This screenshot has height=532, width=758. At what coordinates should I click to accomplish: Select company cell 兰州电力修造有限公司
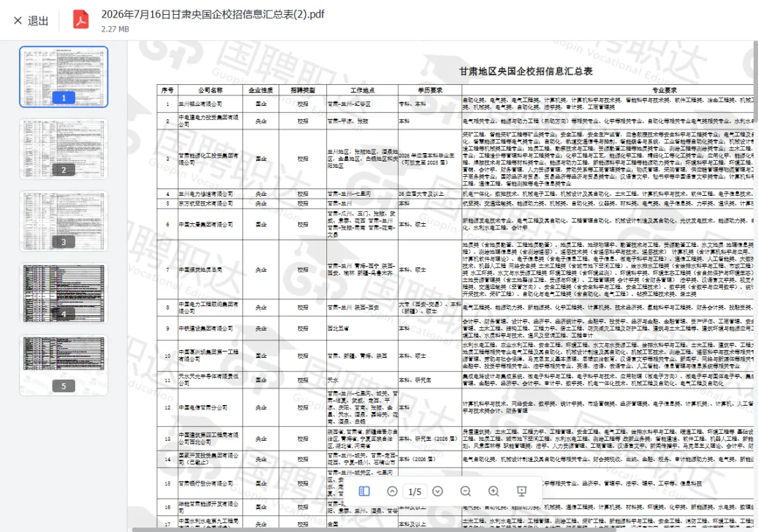[x=211, y=194]
